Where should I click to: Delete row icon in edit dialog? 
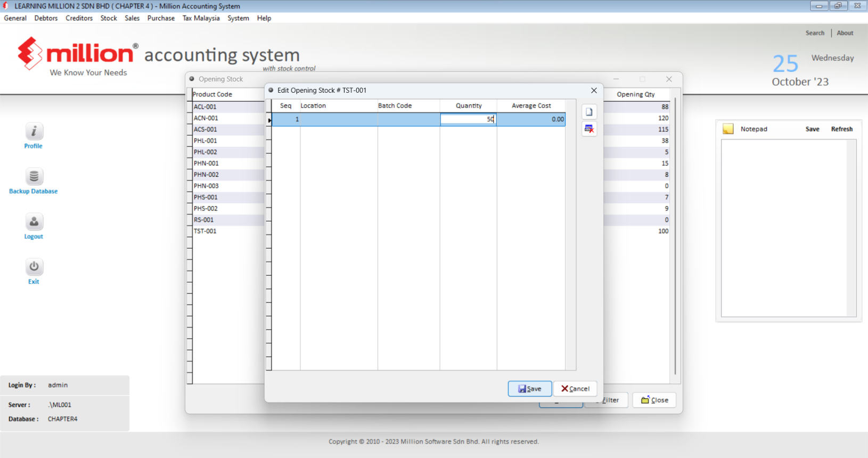(x=589, y=129)
